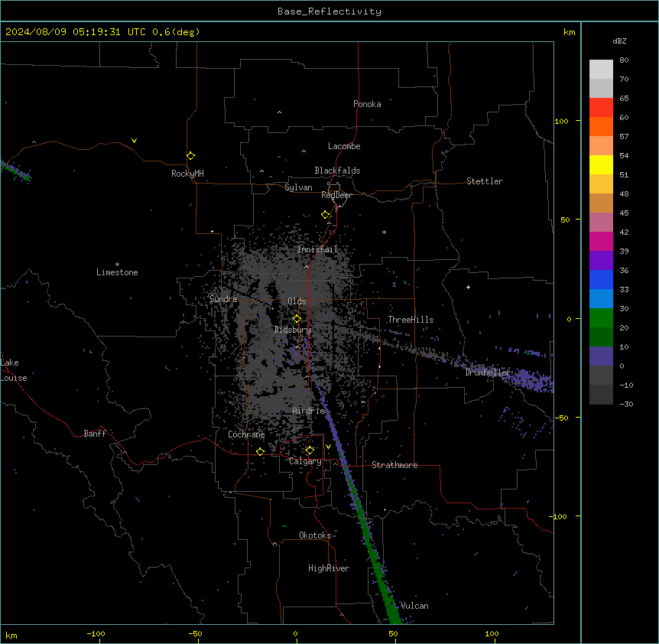Select the yellow 51-54 dBZ legend swatch
The width and height of the screenshot is (659, 644).
coord(601,164)
